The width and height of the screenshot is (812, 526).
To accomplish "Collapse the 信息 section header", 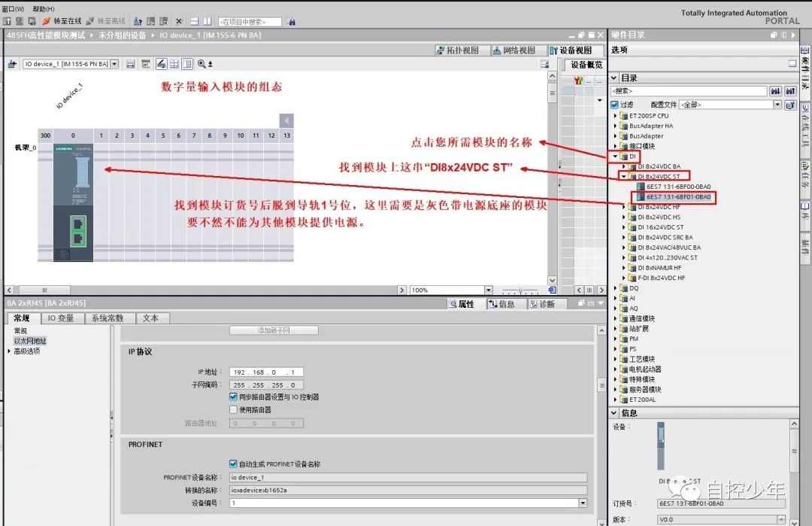I will coord(614,413).
